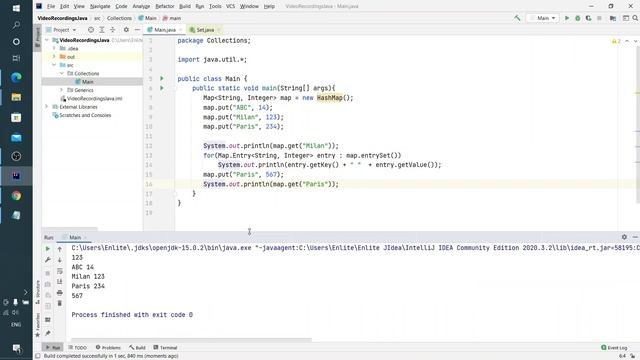The image size is (640, 360).
Task: Print the Run console output
Action: pyautogui.click(x=60, y=293)
